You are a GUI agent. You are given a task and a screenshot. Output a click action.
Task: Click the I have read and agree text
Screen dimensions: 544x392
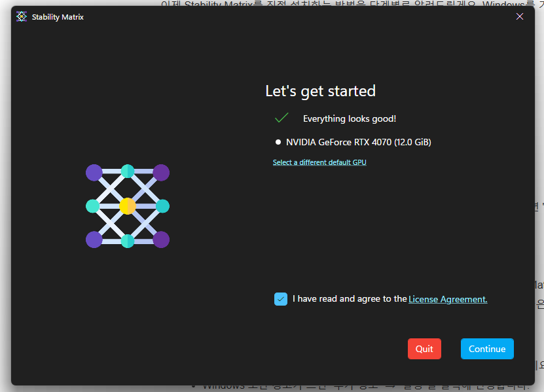pos(350,298)
